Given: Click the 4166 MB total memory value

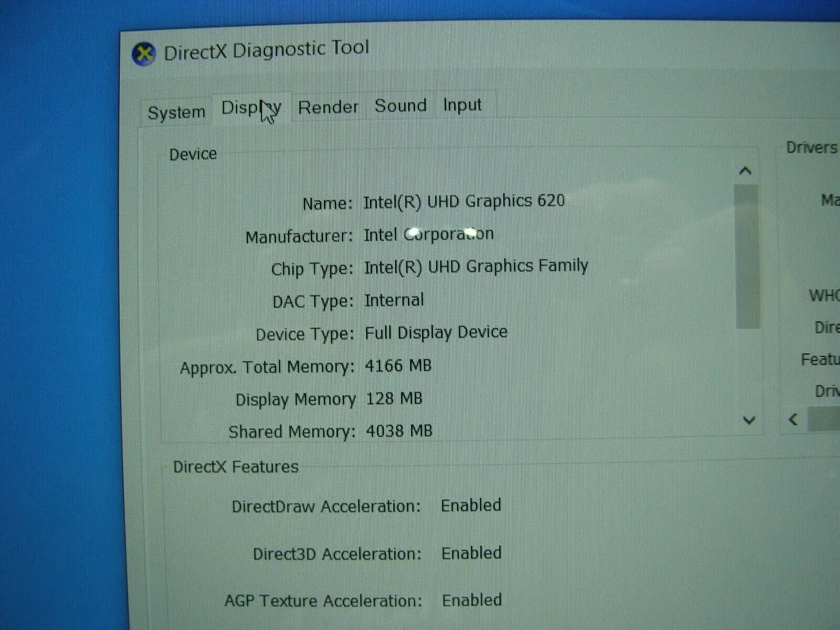Looking at the screenshot, I should click(398, 365).
